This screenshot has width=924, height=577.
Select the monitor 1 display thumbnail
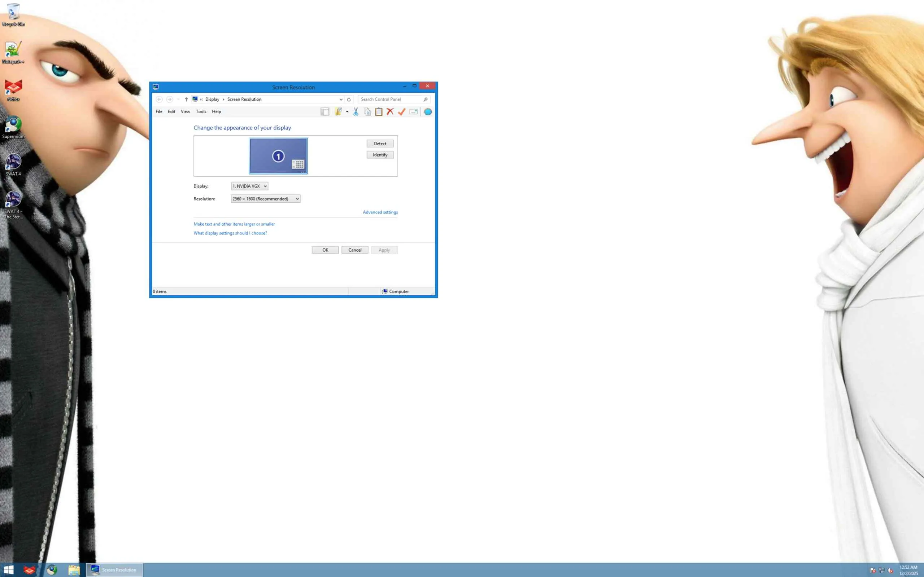[278, 156]
